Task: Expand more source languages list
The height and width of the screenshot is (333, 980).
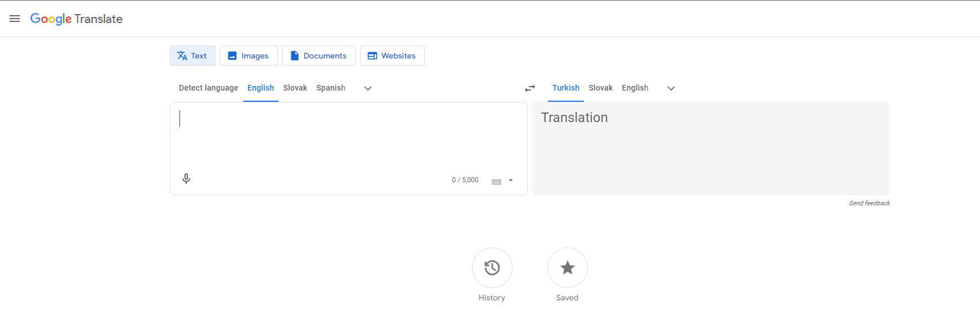Action: point(368,88)
